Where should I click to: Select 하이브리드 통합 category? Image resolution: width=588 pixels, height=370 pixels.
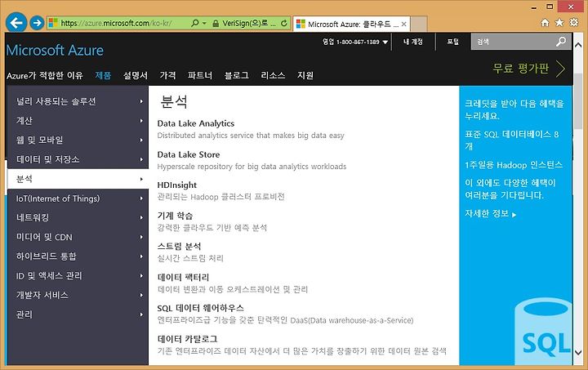(x=78, y=256)
